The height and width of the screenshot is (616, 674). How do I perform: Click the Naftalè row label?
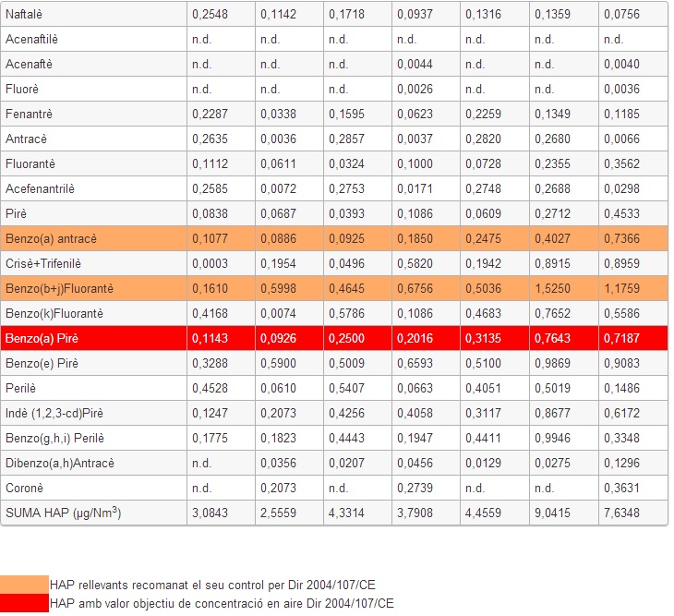pos(25,15)
